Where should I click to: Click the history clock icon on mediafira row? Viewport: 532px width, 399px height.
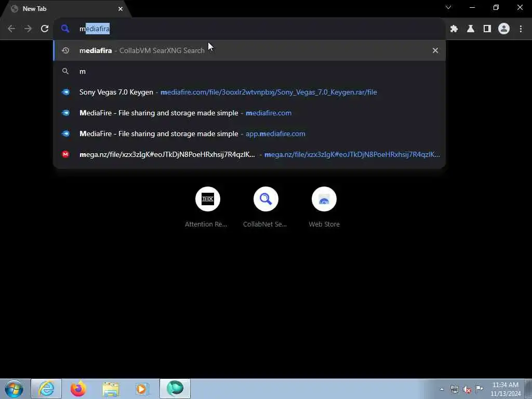65,50
